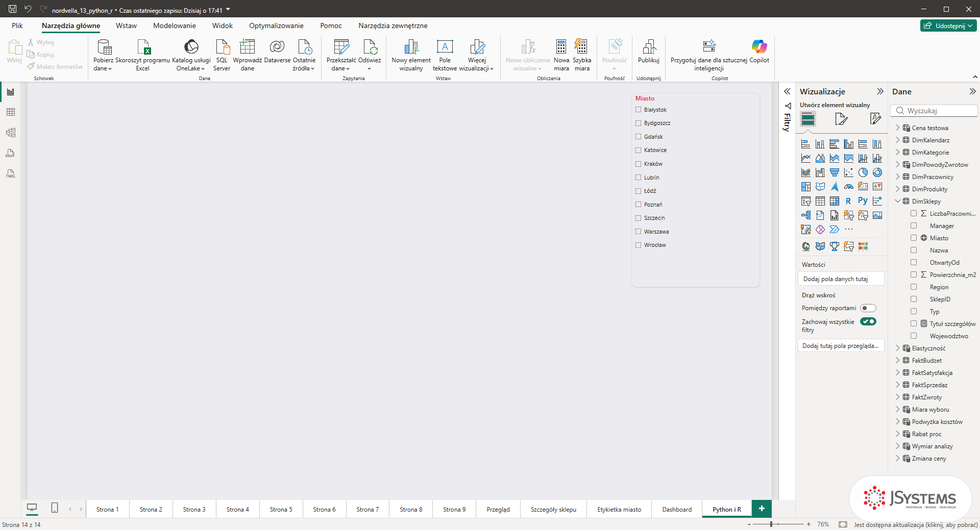
Task: Check Kraków in the Miasto slicer
Action: tap(638, 164)
